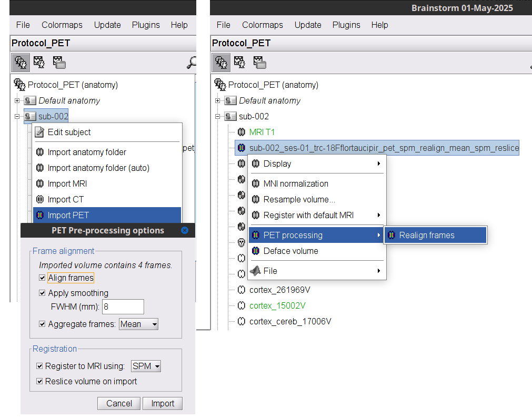Select Import PET from context menu
The width and height of the screenshot is (532, 419).
click(x=68, y=215)
